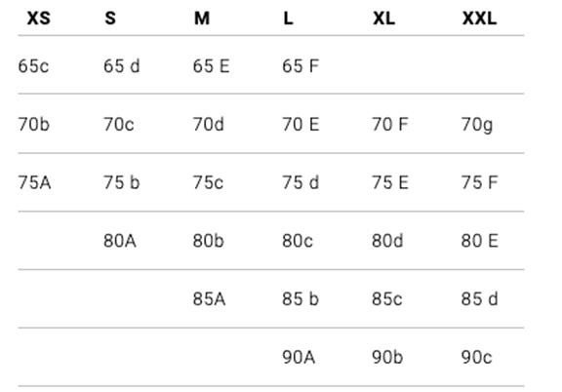Select the XXL size header
Image resolution: width=562 pixels, height=392 pixels.
(x=480, y=19)
